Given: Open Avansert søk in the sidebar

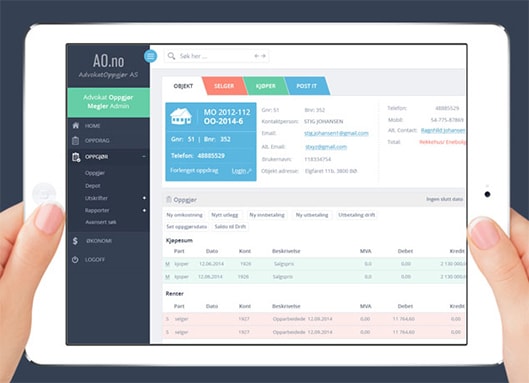Looking at the screenshot, I should coord(101,222).
